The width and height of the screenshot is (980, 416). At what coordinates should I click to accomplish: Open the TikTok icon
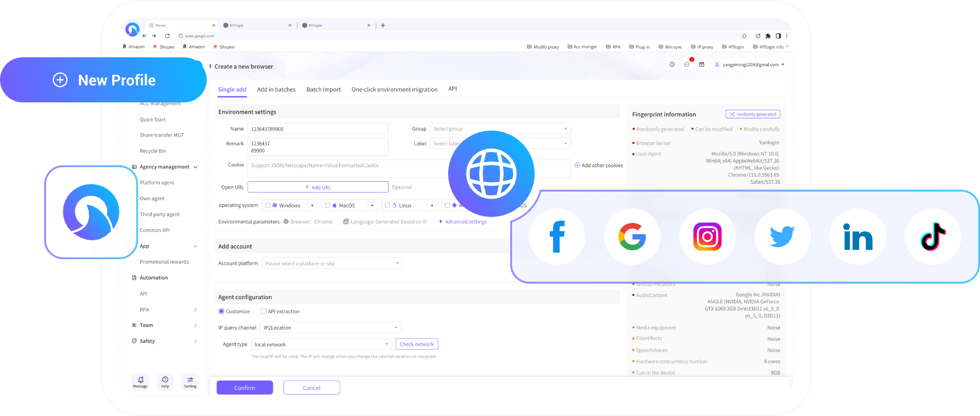click(933, 237)
